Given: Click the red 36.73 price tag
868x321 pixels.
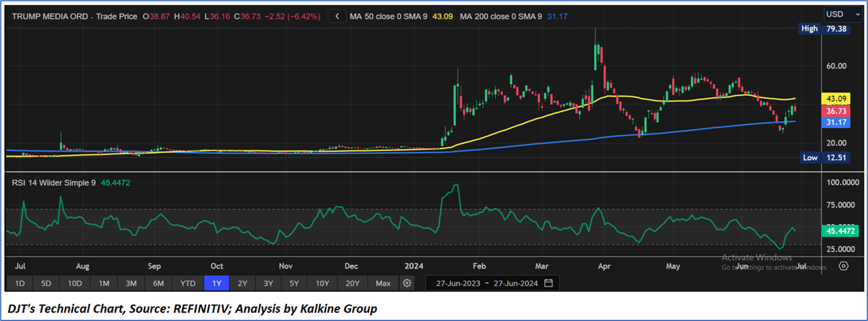Looking at the screenshot, I should (x=836, y=111).
